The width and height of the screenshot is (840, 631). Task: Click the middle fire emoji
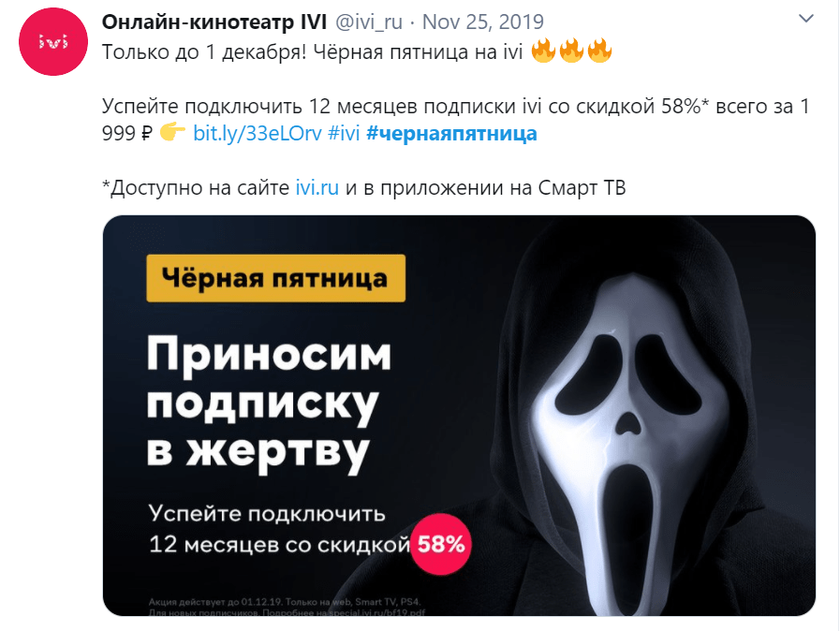pyautogui.click(x=571, y=51)
